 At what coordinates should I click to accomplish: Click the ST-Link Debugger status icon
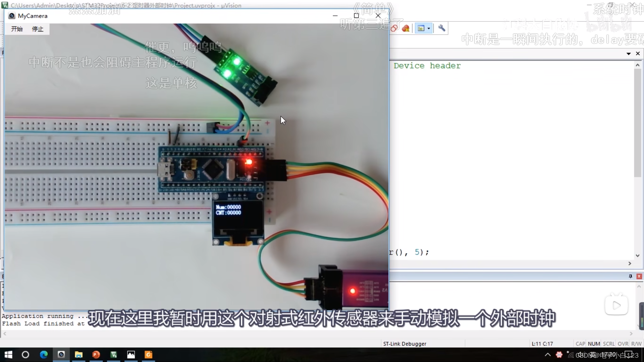tap(404, 344)
